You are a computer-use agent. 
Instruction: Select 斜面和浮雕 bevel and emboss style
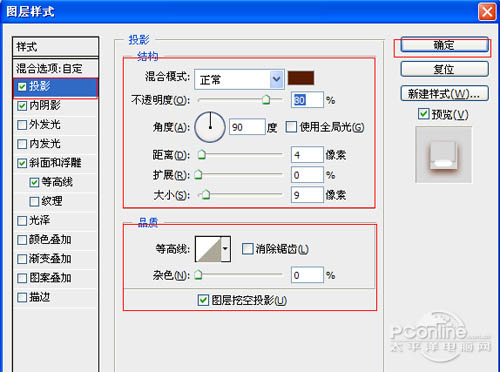pyautogui.click(x=55, y=163)
